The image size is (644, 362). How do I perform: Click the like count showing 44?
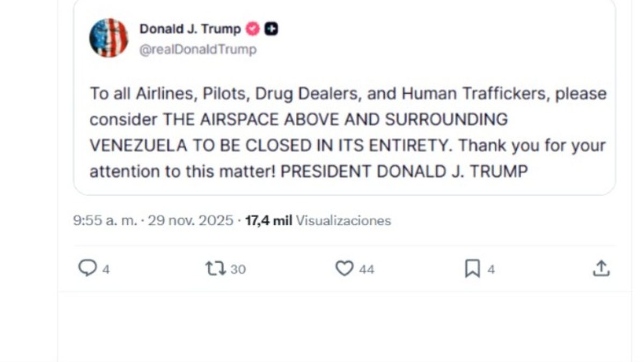tap(367, 269)
